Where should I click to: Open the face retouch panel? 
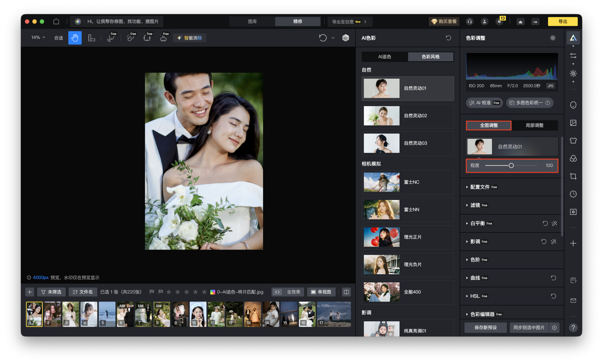573,105
